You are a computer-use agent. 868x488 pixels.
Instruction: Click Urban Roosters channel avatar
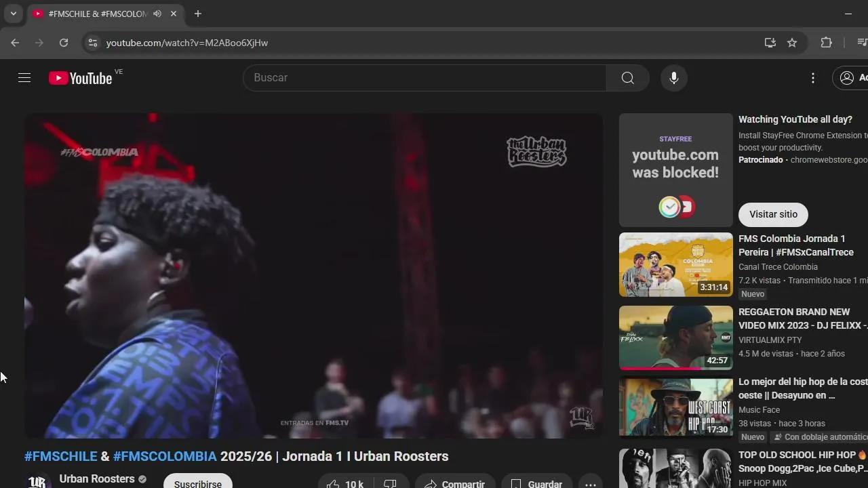pyautogui.click(x=38, y=481)
